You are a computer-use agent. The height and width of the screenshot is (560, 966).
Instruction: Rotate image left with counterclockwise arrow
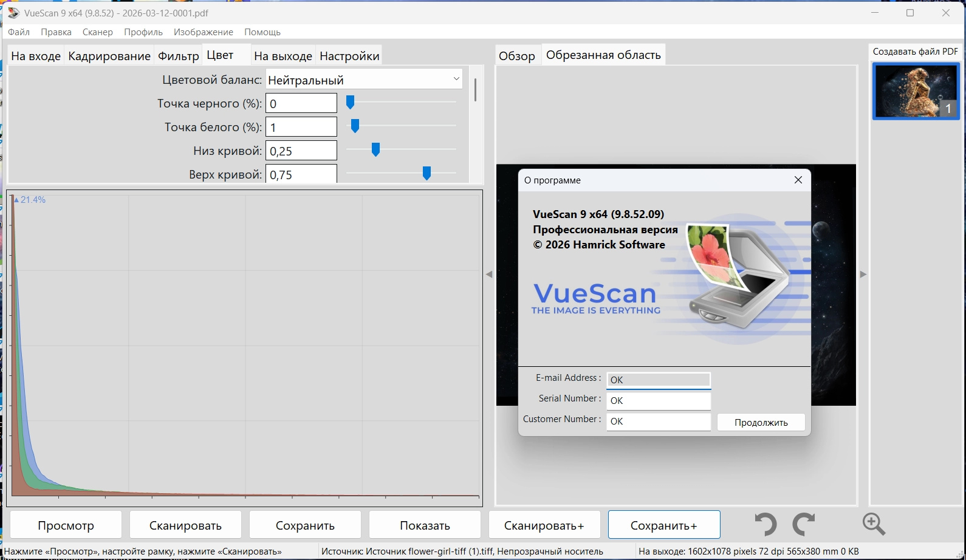pyautogui.click(x=766, y=524)
